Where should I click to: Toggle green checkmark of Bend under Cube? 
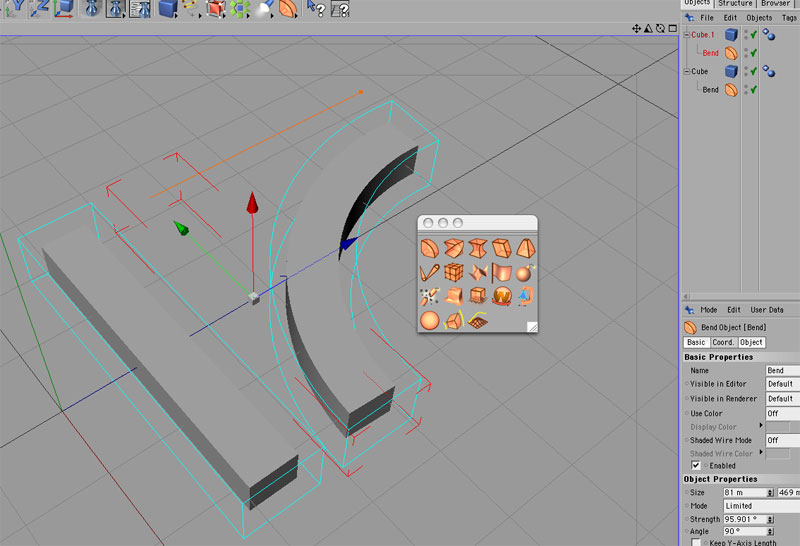753,90
